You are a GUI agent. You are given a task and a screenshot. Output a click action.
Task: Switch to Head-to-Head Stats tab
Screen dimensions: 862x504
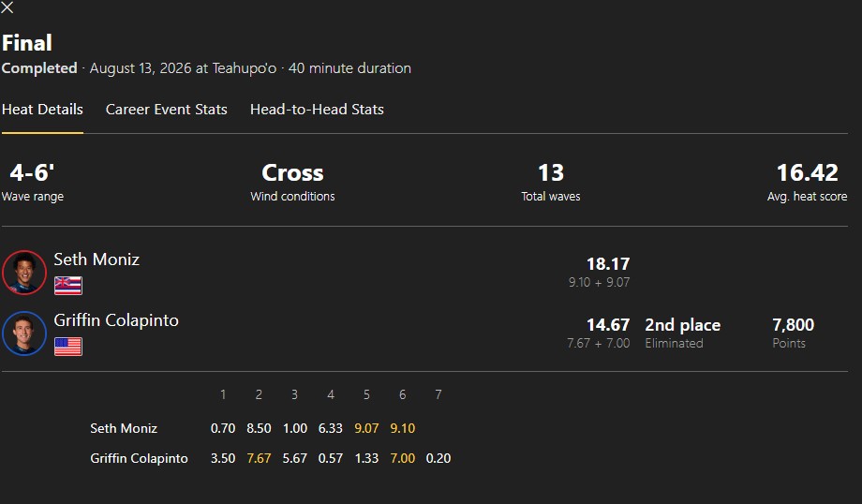pyautogui.click(x=317, y=110)
